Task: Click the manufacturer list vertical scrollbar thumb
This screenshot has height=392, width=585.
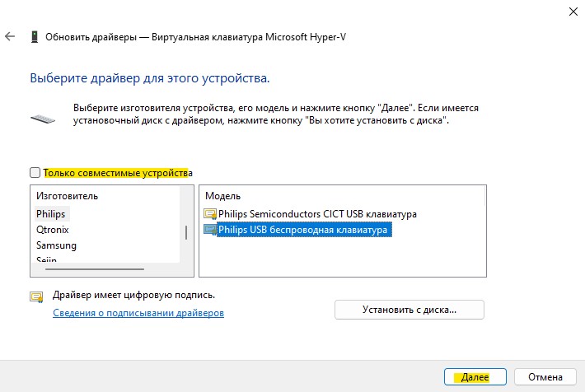Action: point(185,232)
